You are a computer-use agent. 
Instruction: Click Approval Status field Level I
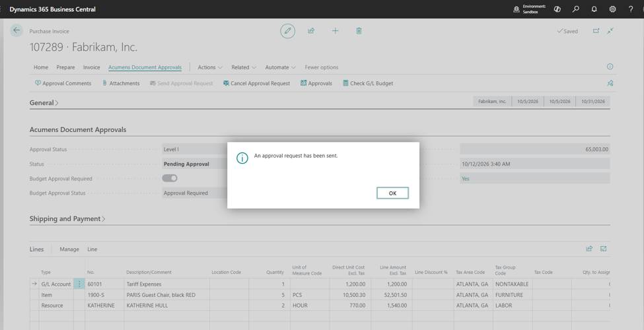point(195,149)
